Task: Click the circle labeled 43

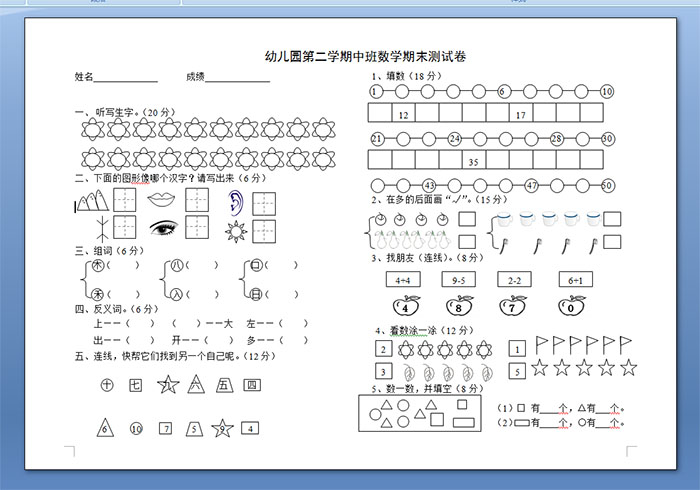Action: click(429, 185)
